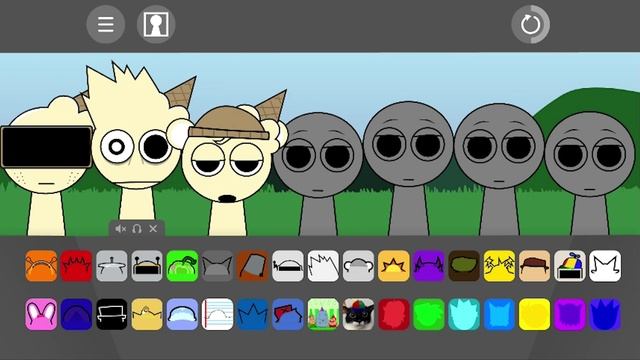640x360 pixels.
Task: Mute the selected character's sound
Action: click(120, 229)
